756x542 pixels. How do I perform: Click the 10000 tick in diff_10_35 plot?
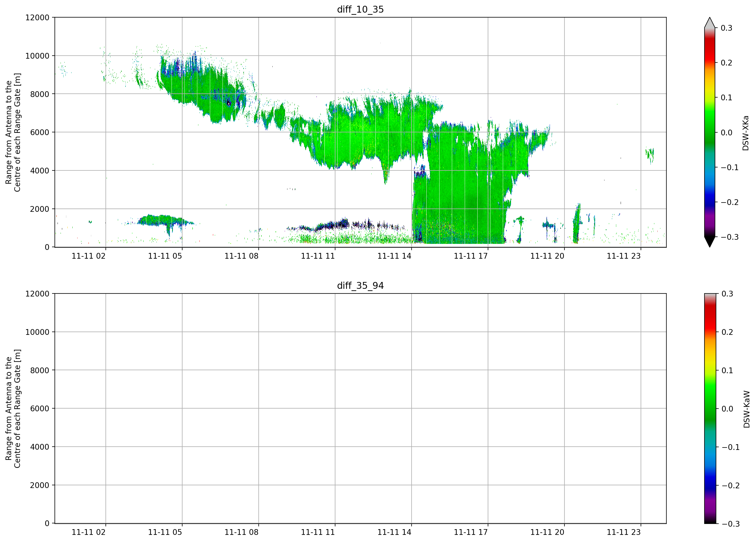pyautogui.click(x=37, y=56)
